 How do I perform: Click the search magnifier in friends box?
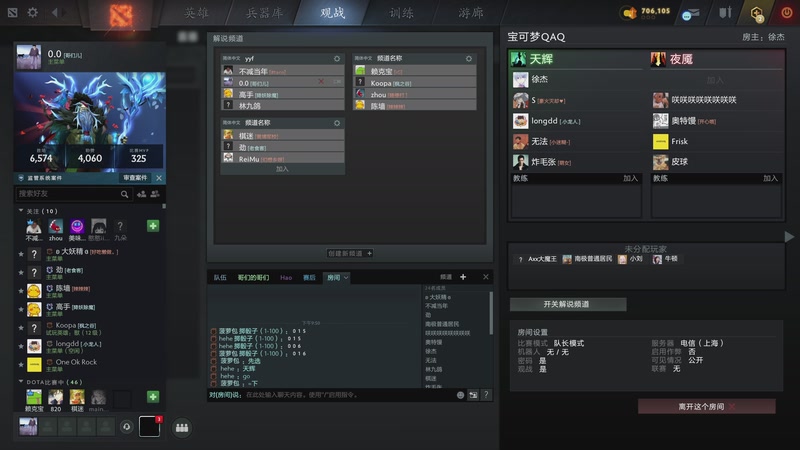tap(124, 194)
